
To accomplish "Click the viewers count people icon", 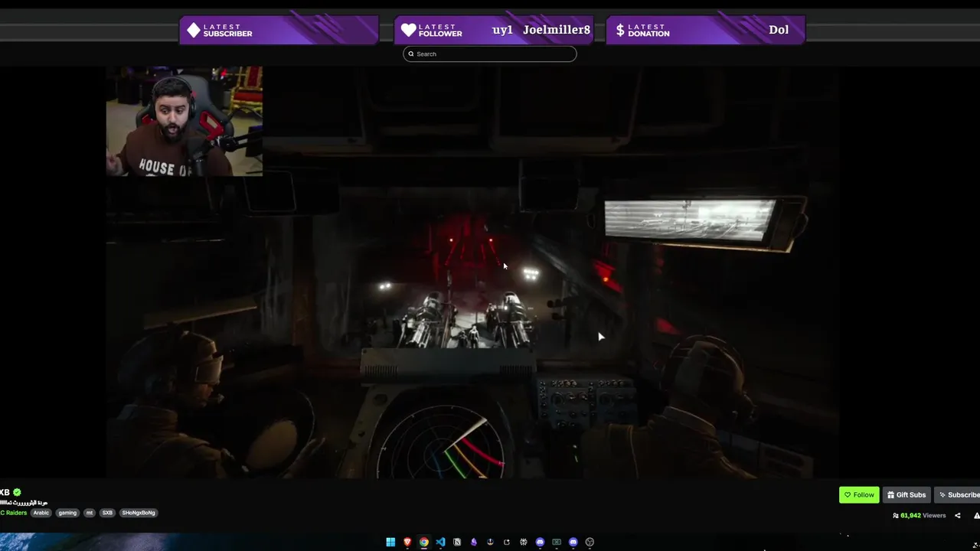I will click(x=896, y=516).
